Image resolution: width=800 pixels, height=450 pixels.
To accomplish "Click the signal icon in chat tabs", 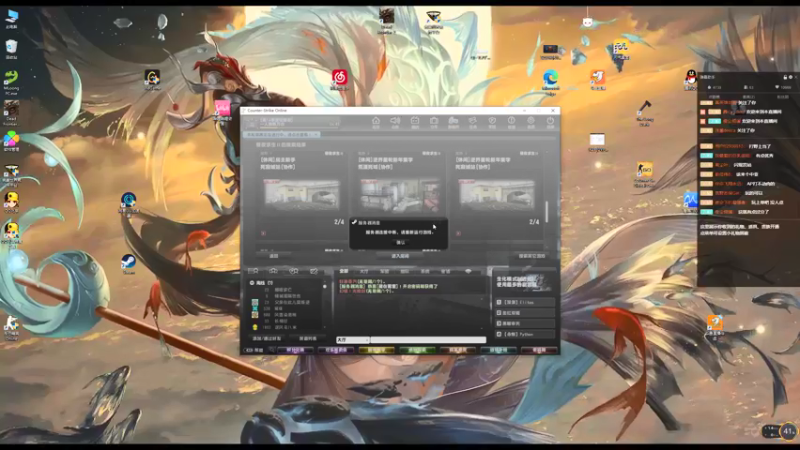I will coord(468,271).
